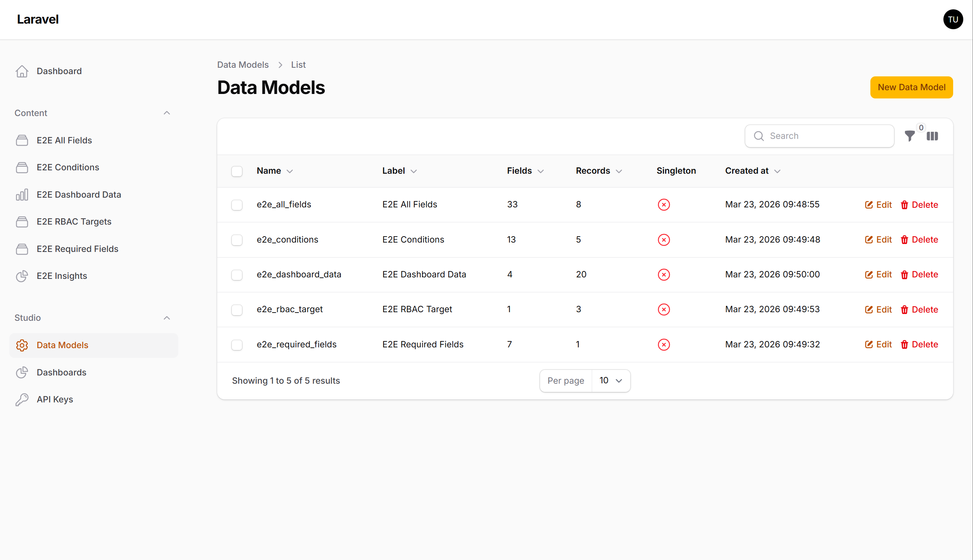Click the API Keys key icon
This screenshot has height=560, width=973.
(x=22, y=400)
